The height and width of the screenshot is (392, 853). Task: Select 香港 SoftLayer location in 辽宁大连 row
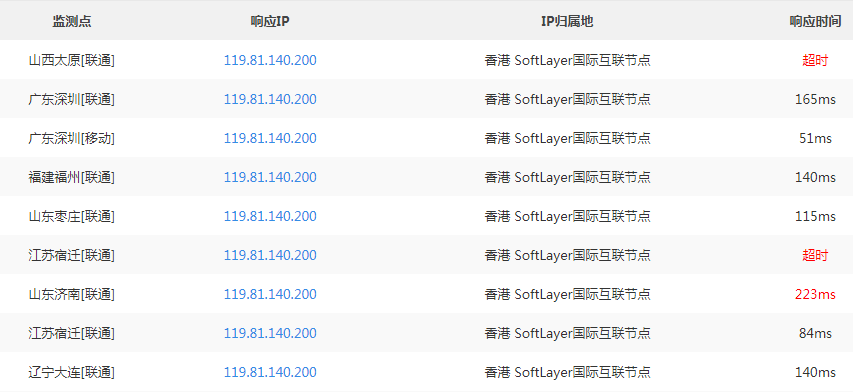[x=567, y=372]
